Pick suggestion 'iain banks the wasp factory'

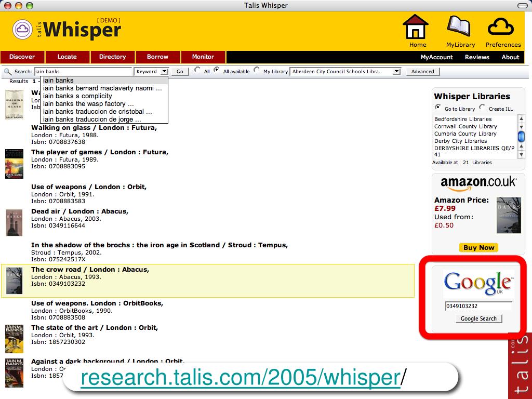coord(104,104)
